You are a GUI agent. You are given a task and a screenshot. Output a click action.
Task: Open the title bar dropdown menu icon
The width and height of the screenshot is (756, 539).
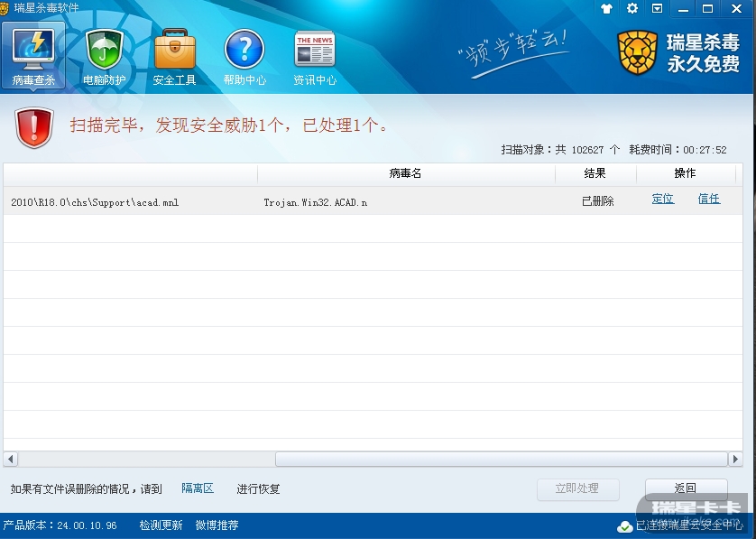tap(657, 8)
